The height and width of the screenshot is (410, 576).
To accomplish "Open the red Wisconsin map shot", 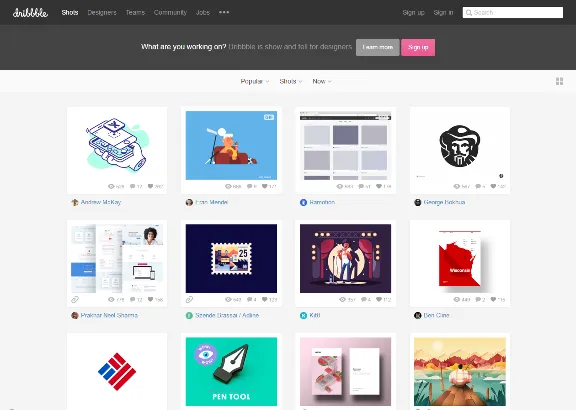I will click(x=460, y=259).
